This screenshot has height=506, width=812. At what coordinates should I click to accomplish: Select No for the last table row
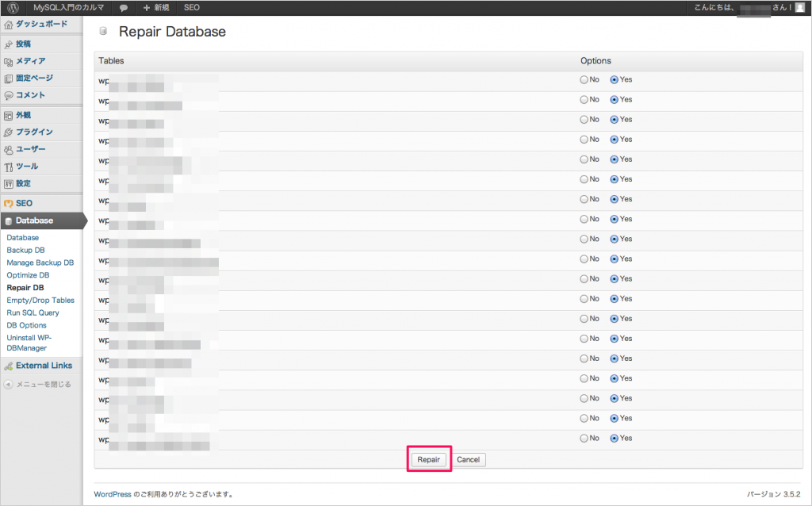point(584,439)
